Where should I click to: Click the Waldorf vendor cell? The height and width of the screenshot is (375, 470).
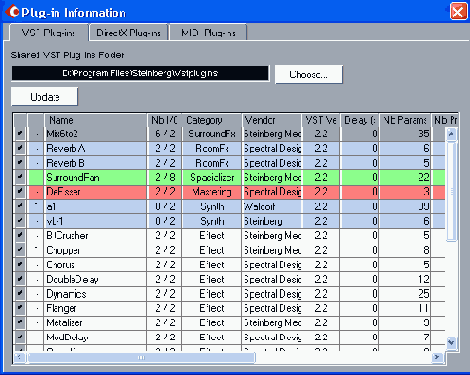272,207
